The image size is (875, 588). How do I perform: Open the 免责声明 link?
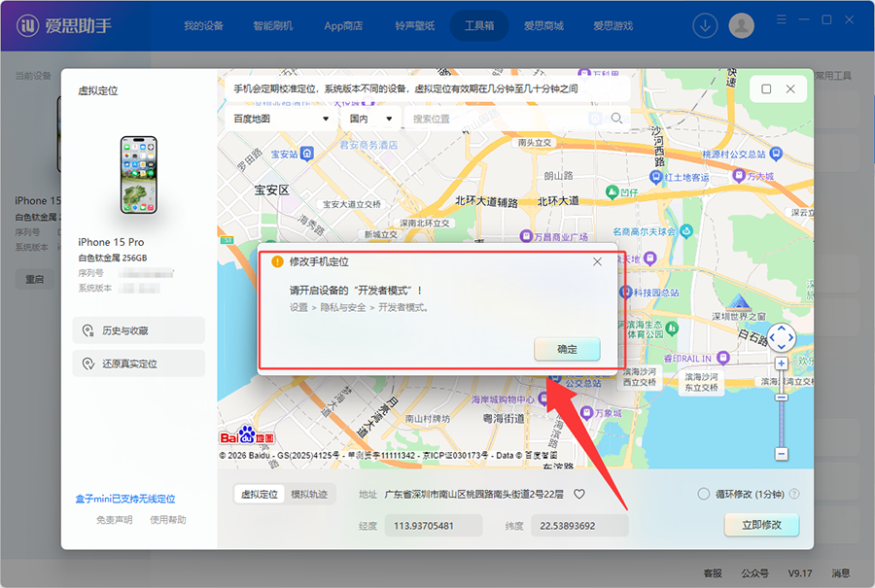(x=115, y=519)
